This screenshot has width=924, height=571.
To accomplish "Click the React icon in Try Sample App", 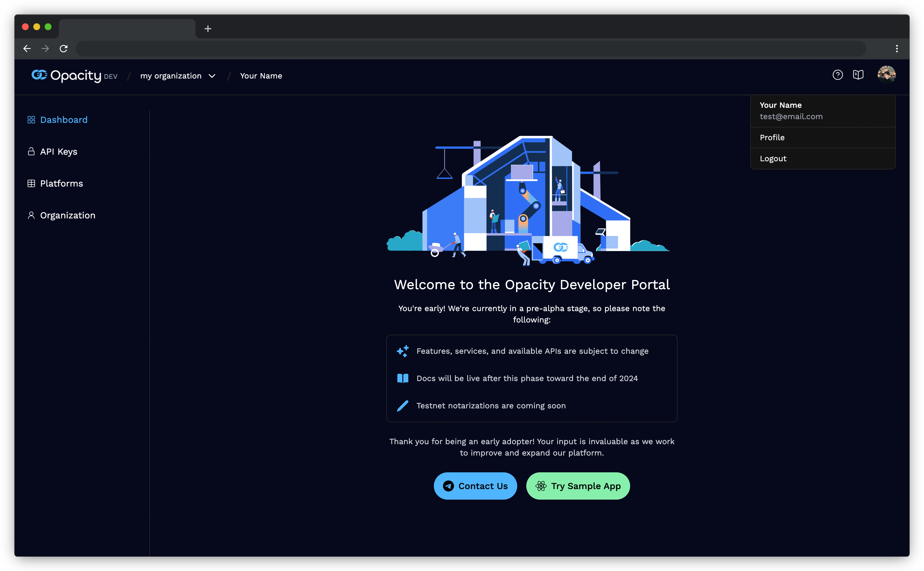I will pos(541,486).
